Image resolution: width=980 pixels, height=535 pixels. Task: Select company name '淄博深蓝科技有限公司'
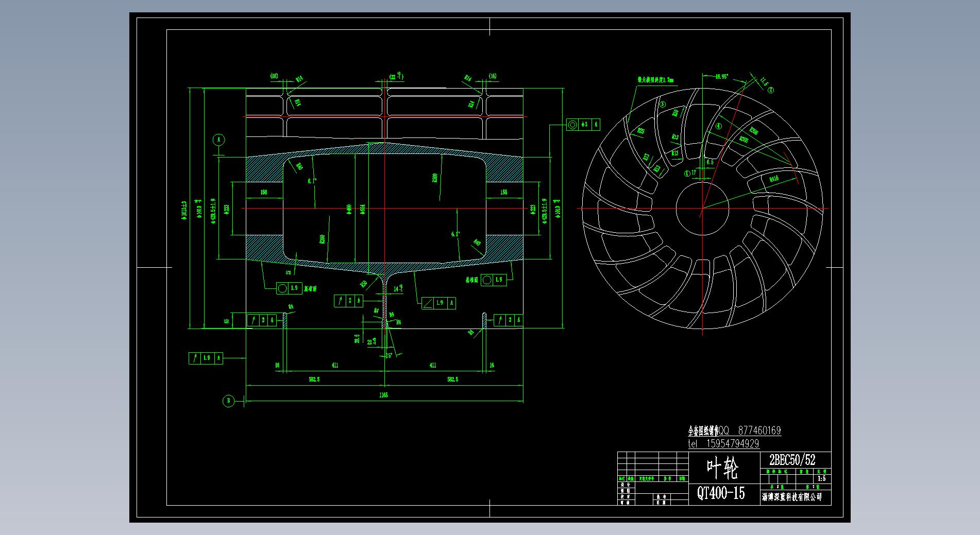coord(792,497)
